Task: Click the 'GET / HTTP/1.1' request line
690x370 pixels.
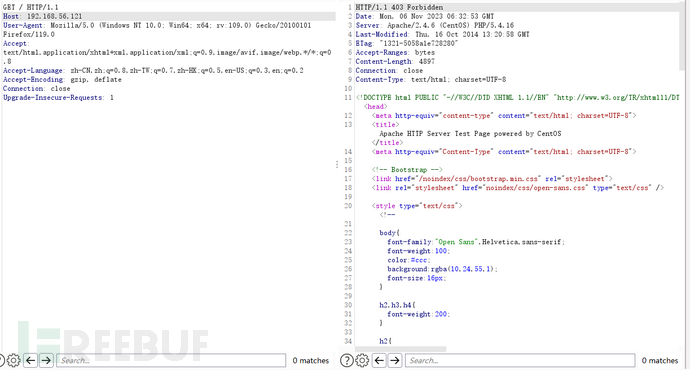Action: pyautogui.click(x=31, y=7)
